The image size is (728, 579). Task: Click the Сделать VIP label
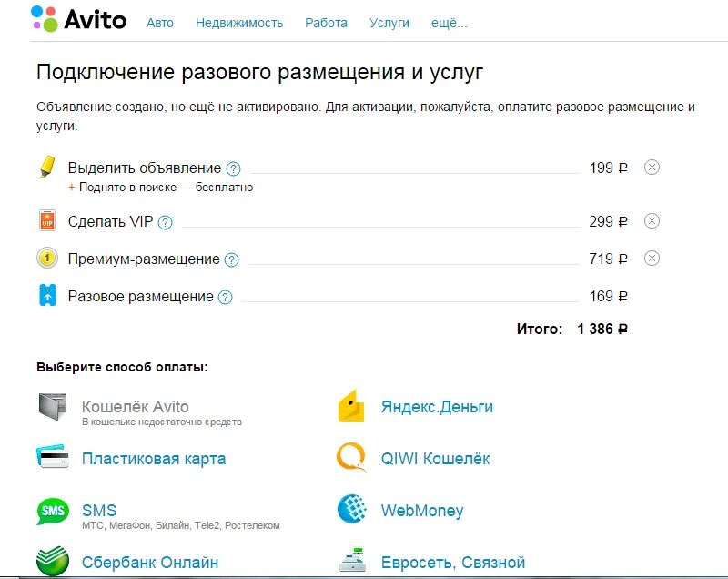(x=110, y=221)
